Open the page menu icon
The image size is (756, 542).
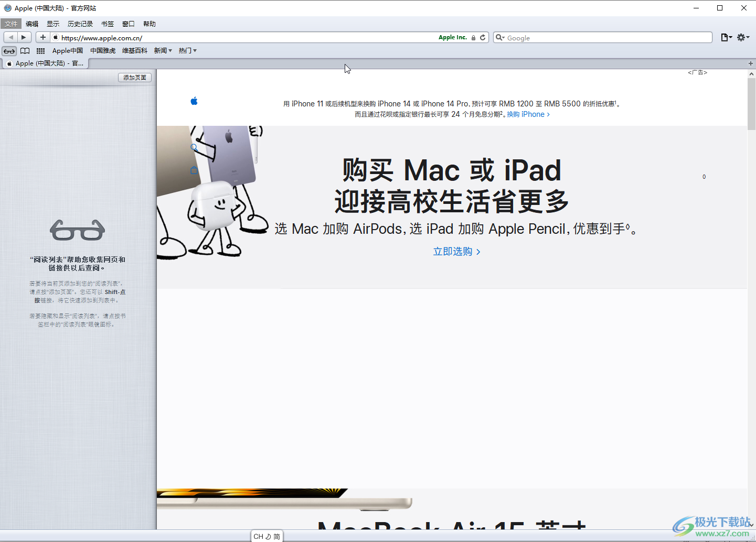[x=727, y=37]
